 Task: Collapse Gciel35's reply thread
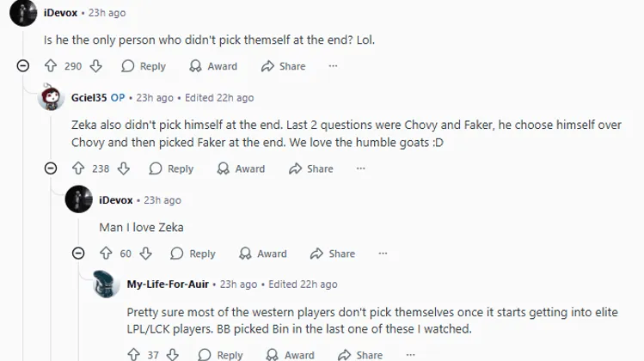[x=51, y=168]
